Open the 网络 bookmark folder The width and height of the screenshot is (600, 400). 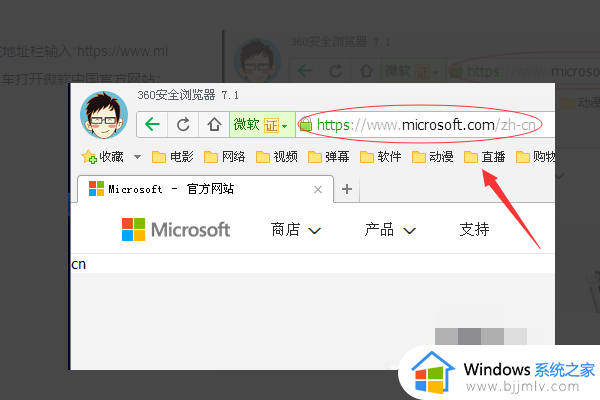click(225, 157)
